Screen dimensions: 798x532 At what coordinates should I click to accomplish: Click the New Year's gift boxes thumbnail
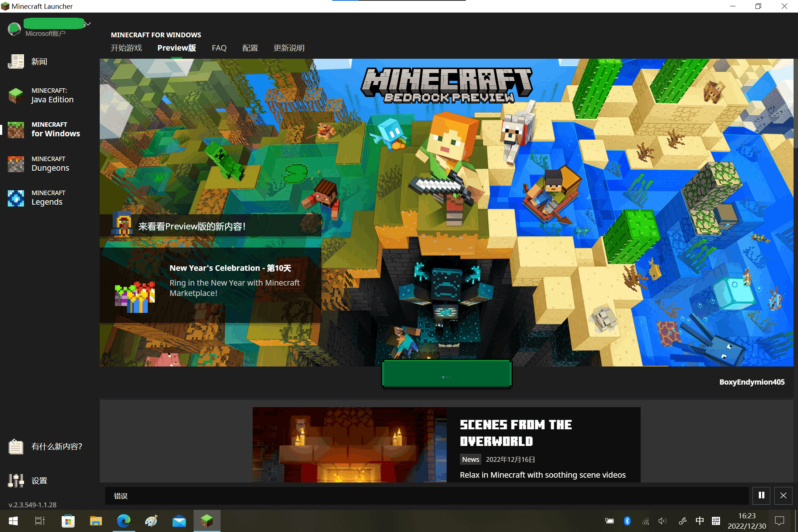(134, 297)
